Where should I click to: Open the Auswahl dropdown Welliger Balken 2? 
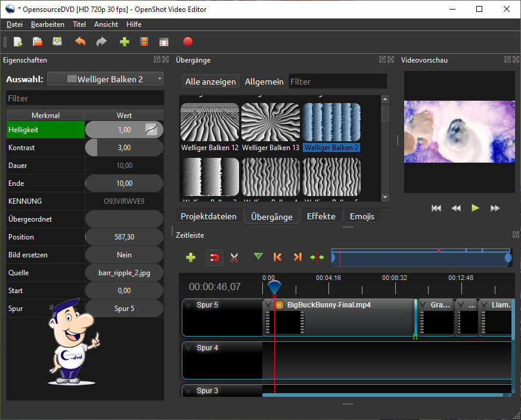tap(106, 79)
